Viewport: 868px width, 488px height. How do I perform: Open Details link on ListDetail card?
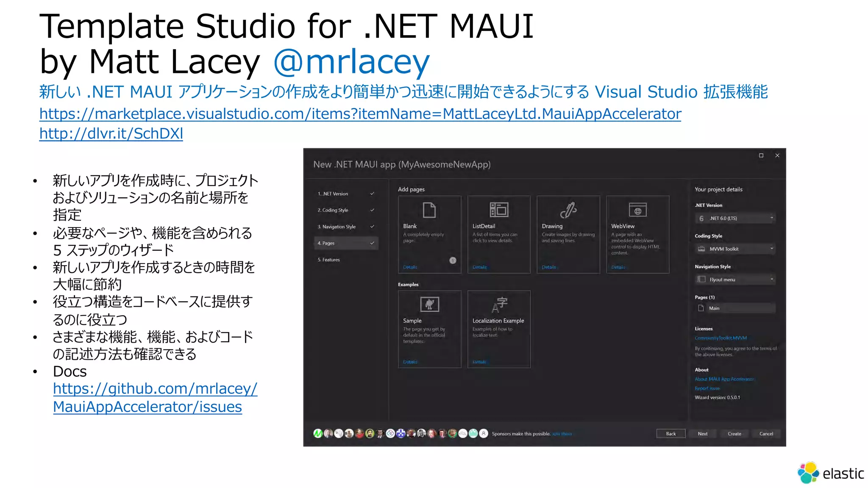click(x=479, y=267)
